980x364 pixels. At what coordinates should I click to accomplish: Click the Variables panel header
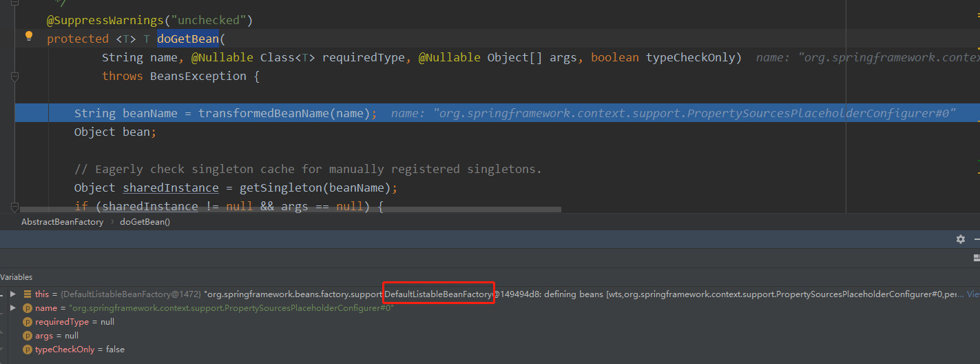(x=16, y=276)
